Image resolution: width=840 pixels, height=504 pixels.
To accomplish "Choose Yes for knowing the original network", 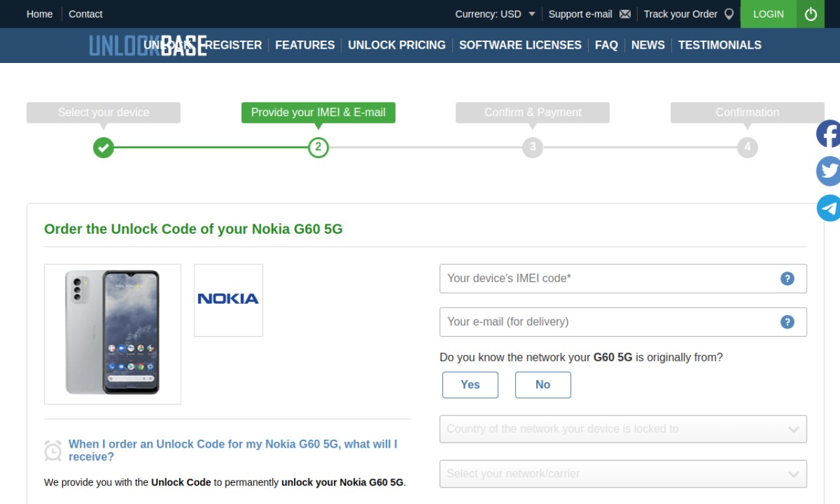I will pyautogui.click(x=470, y=385).
